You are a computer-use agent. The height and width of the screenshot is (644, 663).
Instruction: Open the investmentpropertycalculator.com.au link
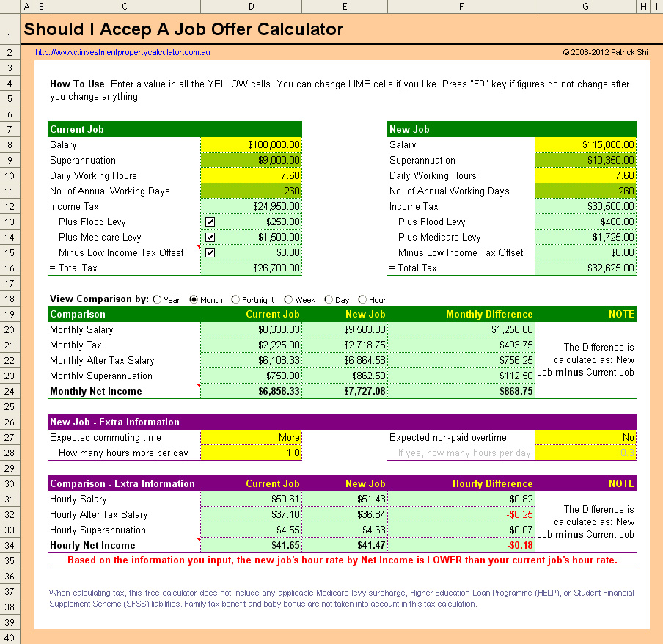pyautogui.click(x=122, y=52)
